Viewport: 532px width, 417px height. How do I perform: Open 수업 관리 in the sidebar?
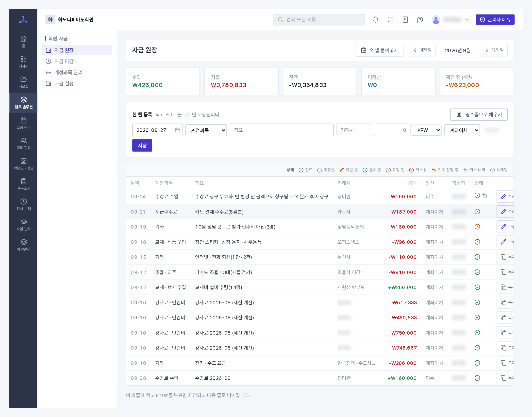tap(23, 225)
